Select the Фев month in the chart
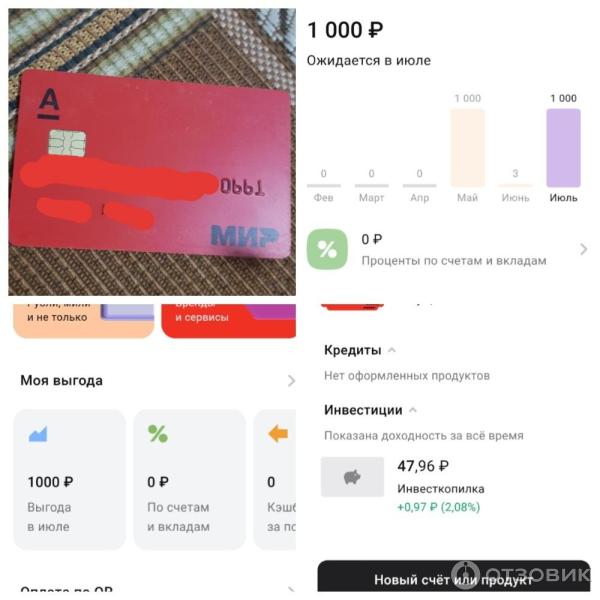600x600 pixels. pyautogui.click(x=323, y=197)
